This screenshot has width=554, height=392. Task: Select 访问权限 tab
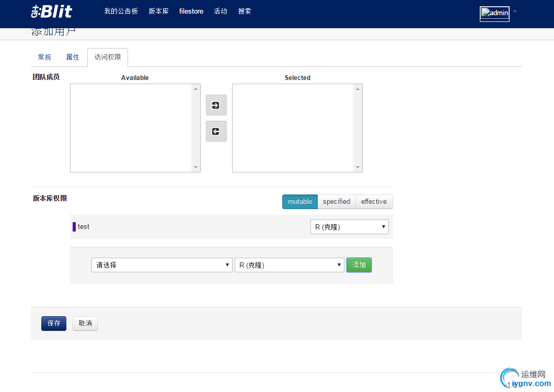[108, 57]
